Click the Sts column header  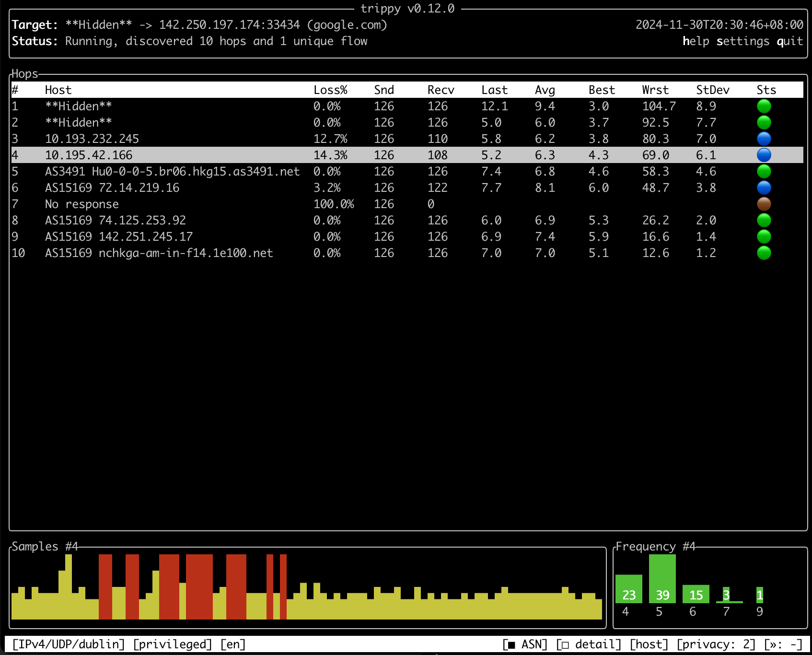pos(766,90)
